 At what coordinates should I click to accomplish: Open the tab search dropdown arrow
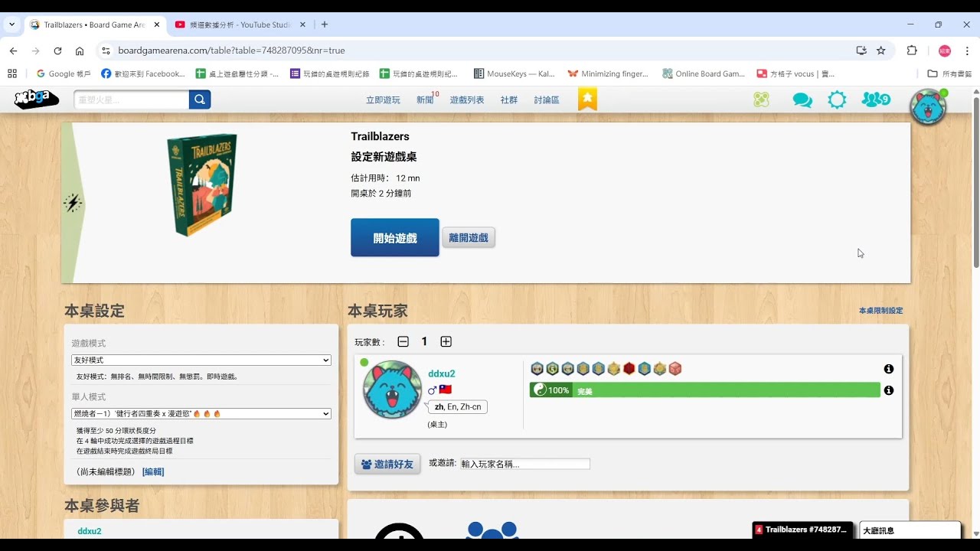[x=11, y=24]
